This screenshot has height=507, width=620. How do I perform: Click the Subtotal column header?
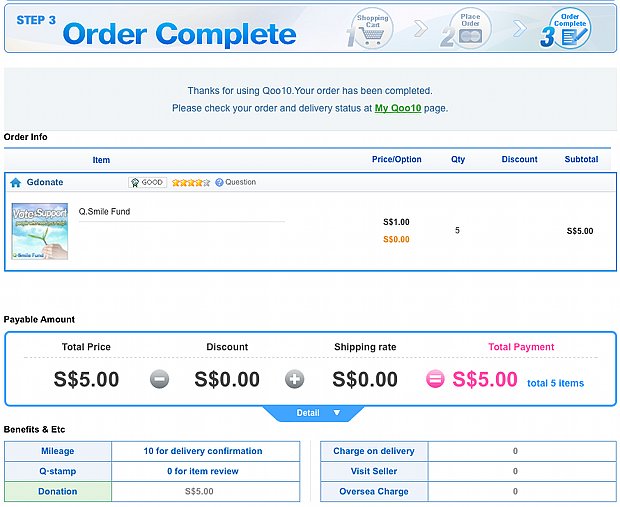[581, 159]
